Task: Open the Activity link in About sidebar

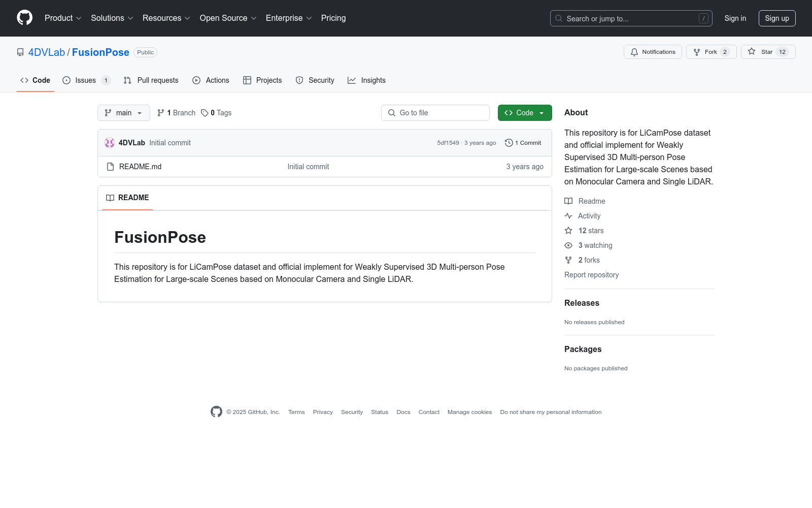Action: pos(583,216)
